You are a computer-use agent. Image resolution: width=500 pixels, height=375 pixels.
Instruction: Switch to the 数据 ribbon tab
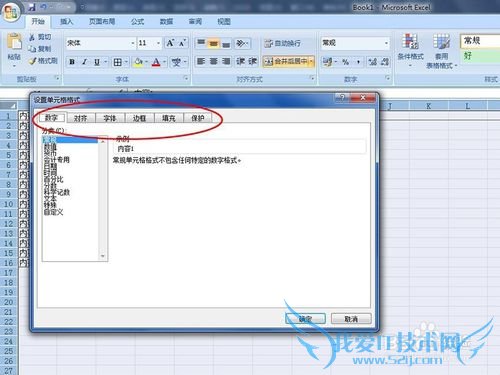coord(166,22)
